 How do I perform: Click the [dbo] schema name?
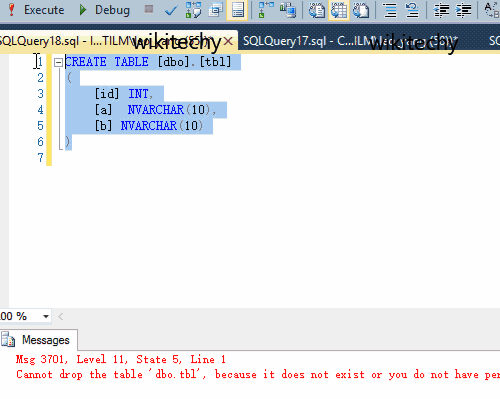click(173, 62)
